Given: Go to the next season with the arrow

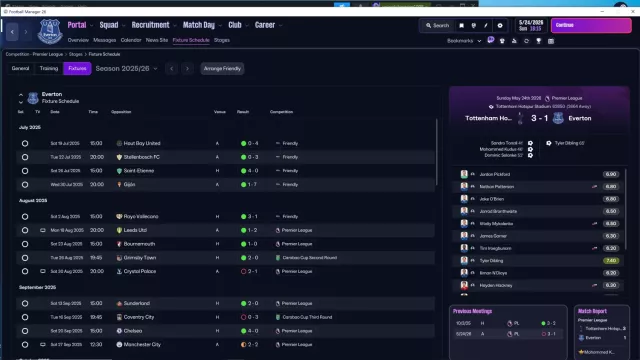Looking at the screenshot, I should [x=187, y=69].
